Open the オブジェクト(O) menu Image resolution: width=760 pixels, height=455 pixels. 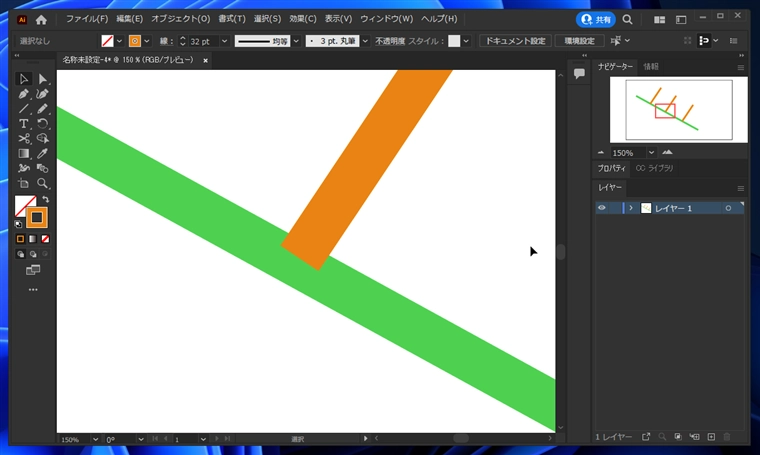coord(181,19)
